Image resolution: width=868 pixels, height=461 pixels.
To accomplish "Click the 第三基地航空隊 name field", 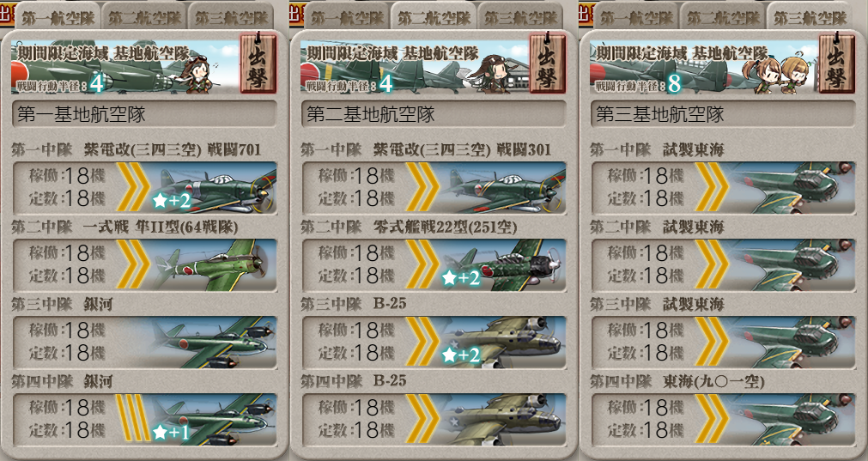I will (723, 114).
